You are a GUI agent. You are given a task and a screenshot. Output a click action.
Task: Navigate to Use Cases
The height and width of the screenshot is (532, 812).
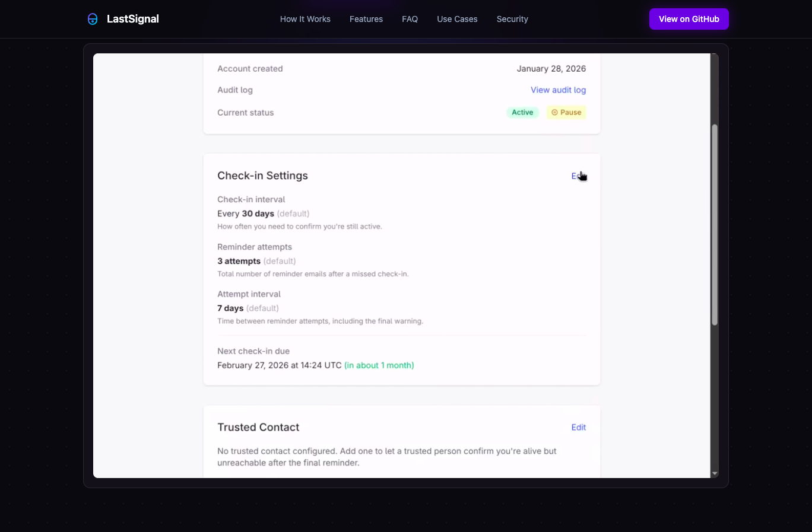pyautogui.click(x=457, y=19)
